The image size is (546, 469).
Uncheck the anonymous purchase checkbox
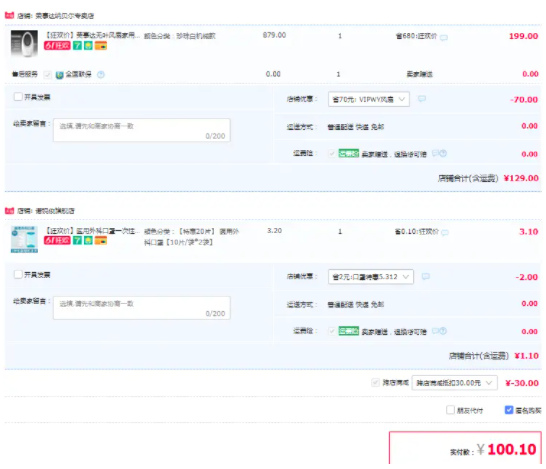(x=509, y=410)
